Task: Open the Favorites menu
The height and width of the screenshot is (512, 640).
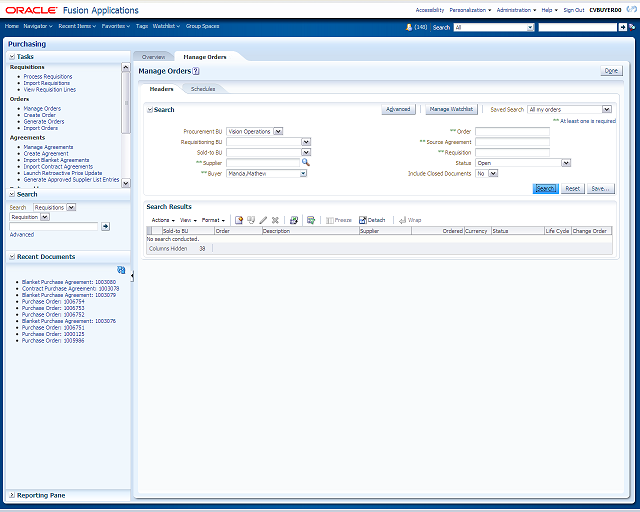Action: [116, 26]
